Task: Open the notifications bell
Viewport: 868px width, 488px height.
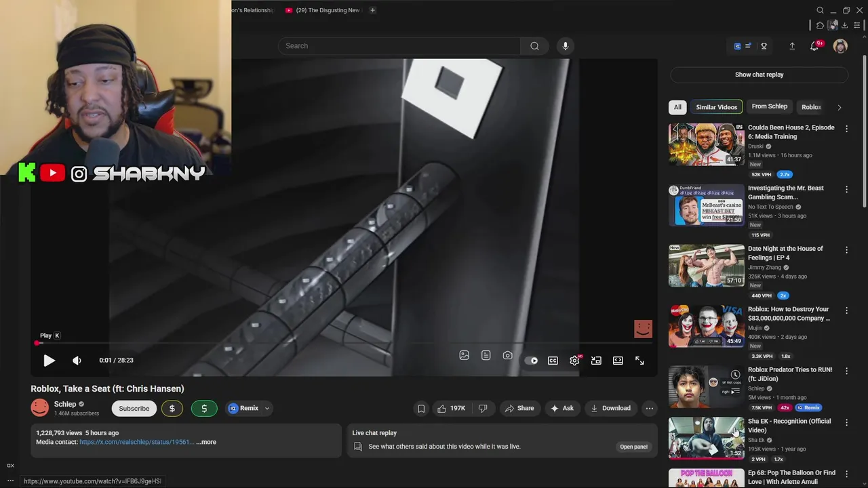Action: coord(815,46)
